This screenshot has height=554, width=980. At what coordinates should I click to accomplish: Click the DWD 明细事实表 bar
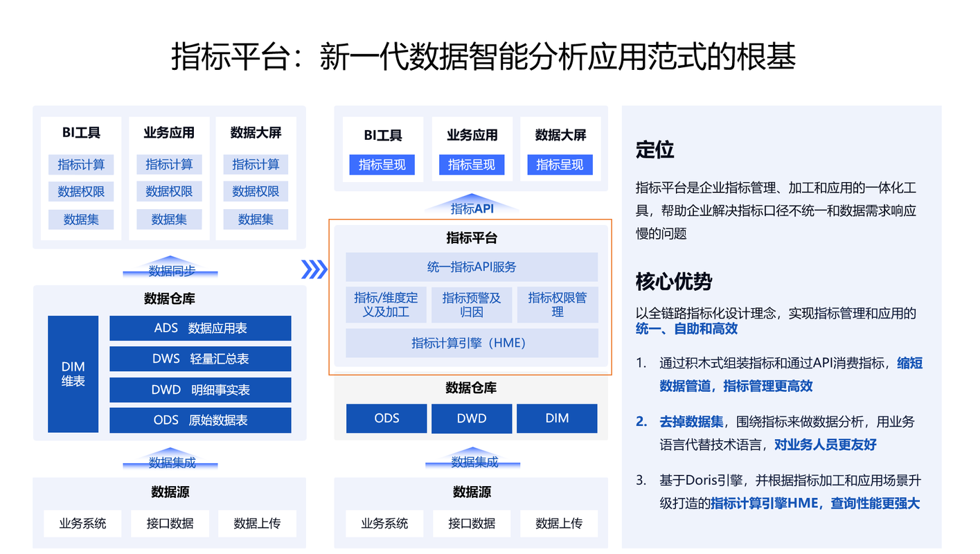tap(200, 390)
